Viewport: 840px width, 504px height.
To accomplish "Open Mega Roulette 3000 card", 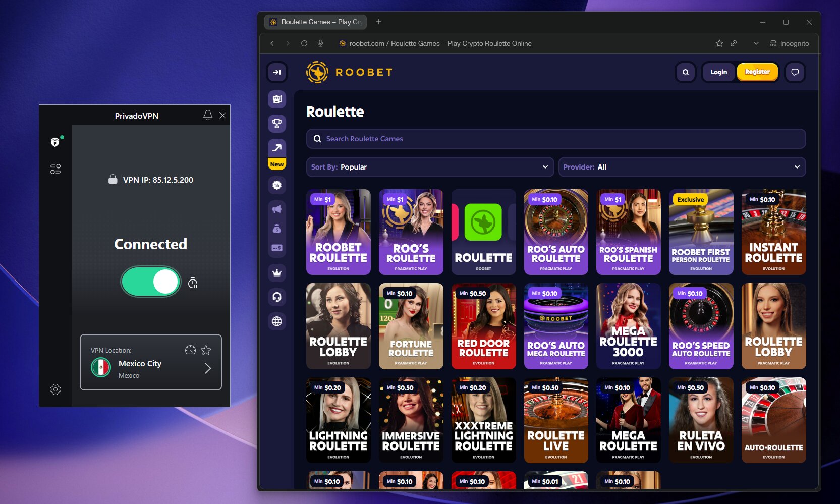I will tap(629, 326).
